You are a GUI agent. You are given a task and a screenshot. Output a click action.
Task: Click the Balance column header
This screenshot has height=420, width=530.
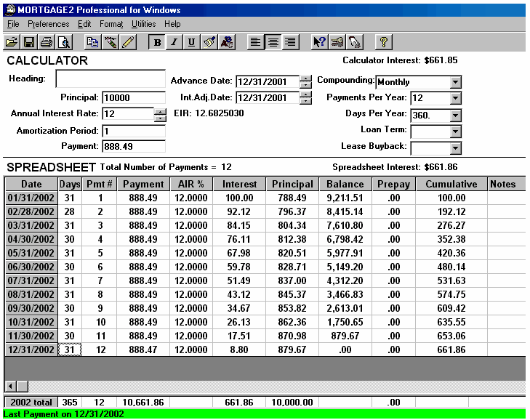click(x=345, y=185)
